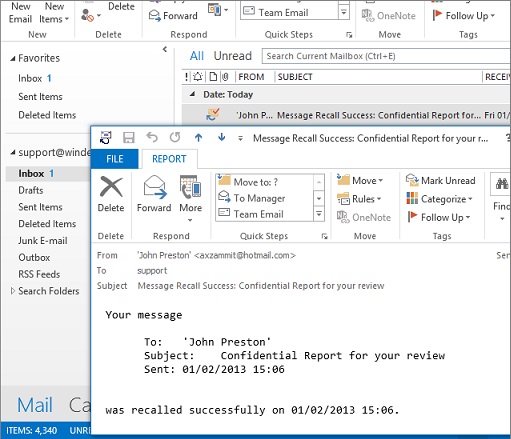
Task: Show All messages filter
Action: pyautogui.click(x=197, y=56)
